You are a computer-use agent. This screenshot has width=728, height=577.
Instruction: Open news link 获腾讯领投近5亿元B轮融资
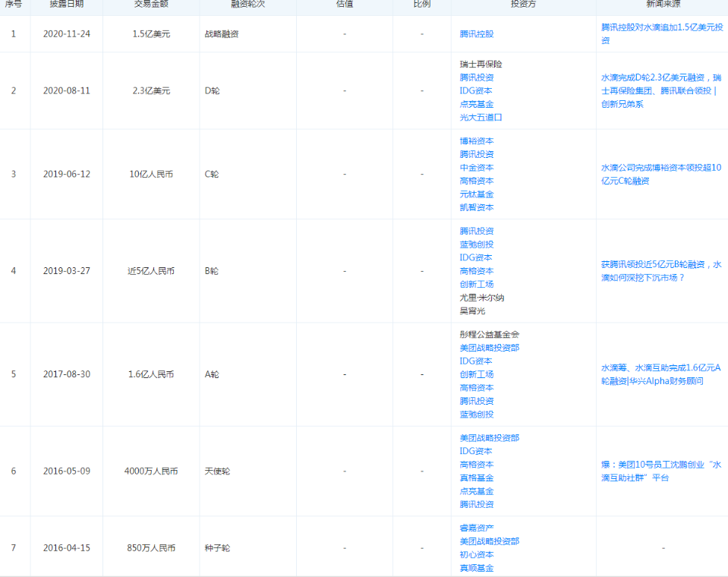[661, 271]
